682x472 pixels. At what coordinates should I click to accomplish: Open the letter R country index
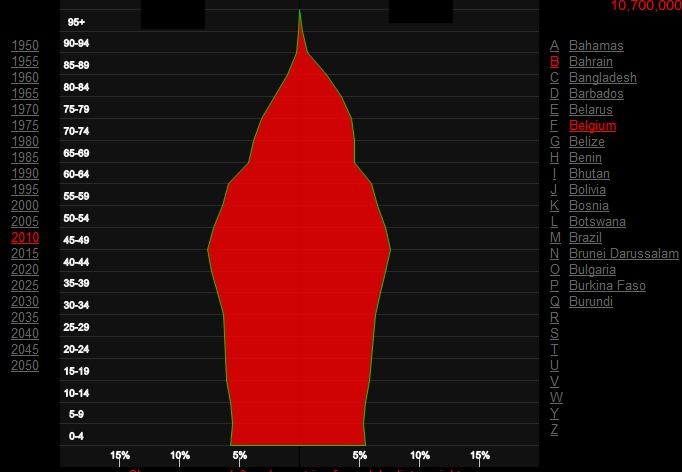(x=554, y=317)
